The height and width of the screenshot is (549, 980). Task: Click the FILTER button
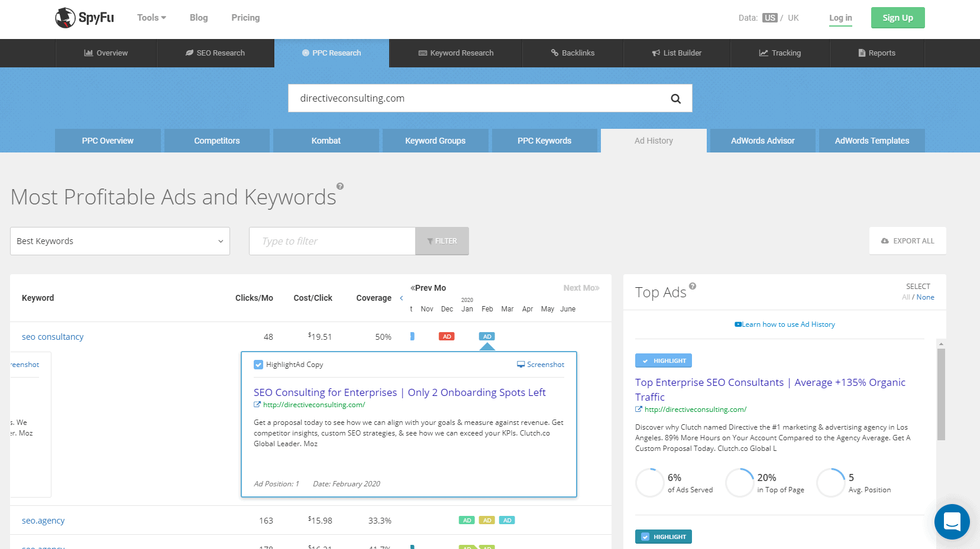(442, 241)
